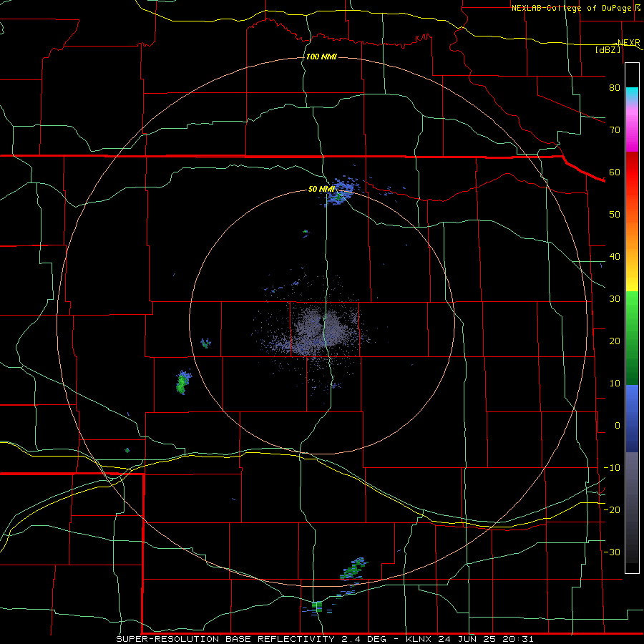Click the -20 value on dBZ scale
The height and width of the screenshot is (644, 644).
point(612,510)
